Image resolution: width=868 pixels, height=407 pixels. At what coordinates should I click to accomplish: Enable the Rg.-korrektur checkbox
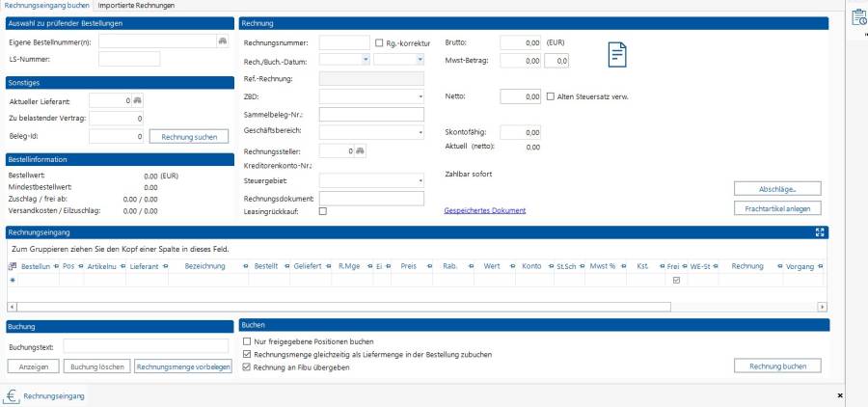point(378,43)
